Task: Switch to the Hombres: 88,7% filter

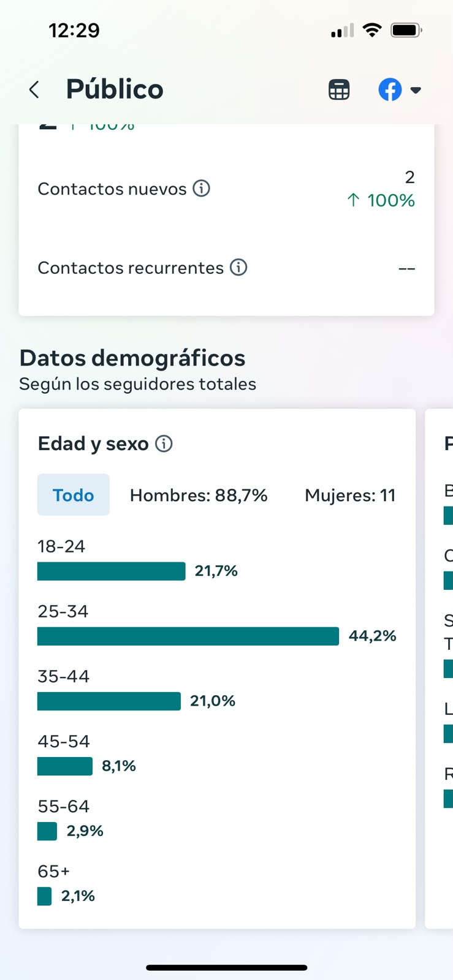Action: pyautogui.click(x=199, y=495)
